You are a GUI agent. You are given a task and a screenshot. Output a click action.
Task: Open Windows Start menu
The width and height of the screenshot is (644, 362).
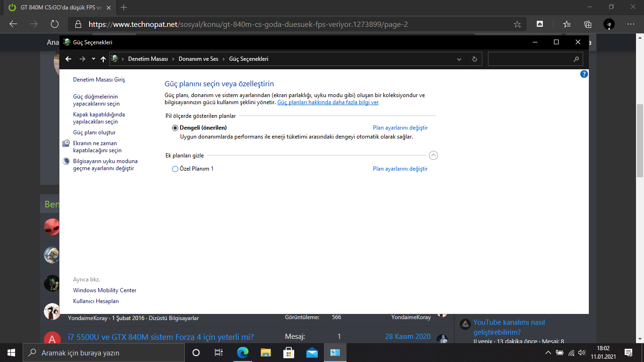11,353
